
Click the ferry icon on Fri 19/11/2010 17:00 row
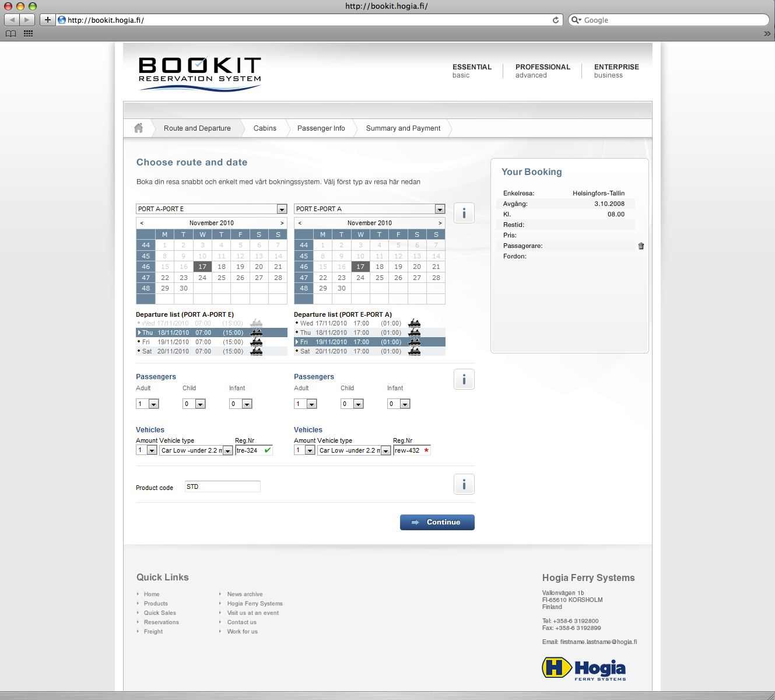point(414,342)
